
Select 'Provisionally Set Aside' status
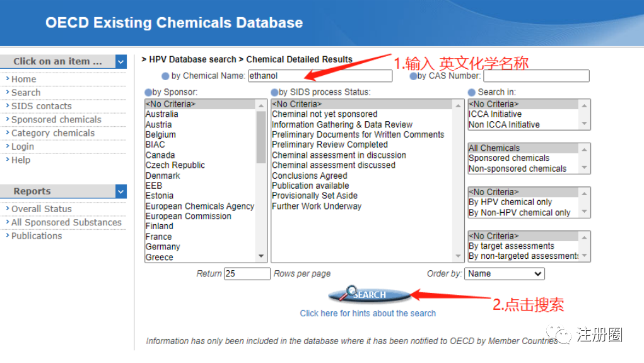pos(315,196)
